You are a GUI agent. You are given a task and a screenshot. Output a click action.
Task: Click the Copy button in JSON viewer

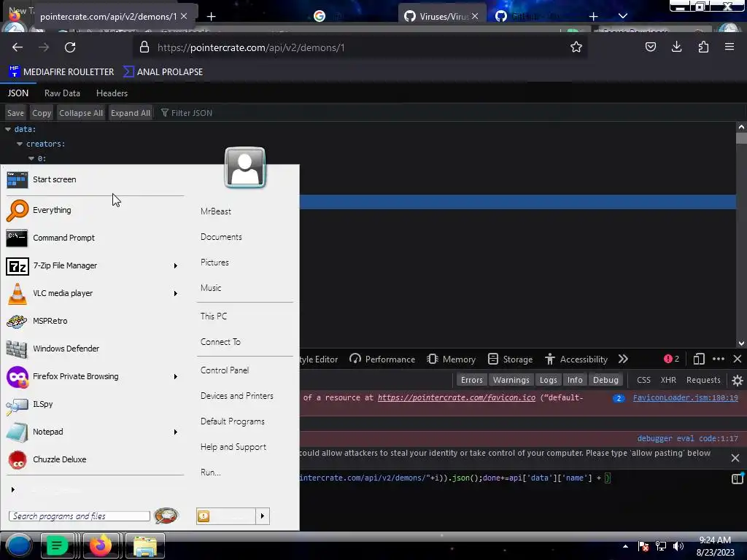point(42,113)
